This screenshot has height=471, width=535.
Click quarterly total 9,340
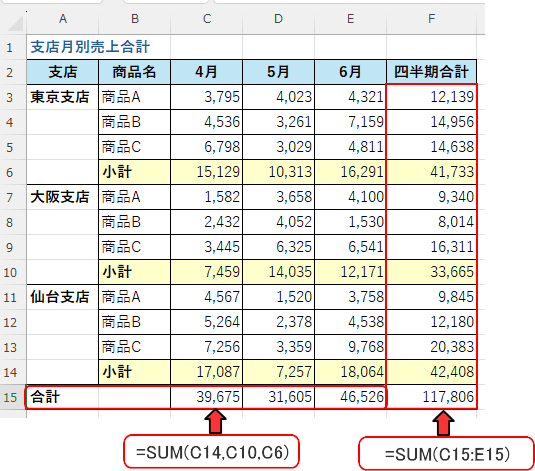432,197
